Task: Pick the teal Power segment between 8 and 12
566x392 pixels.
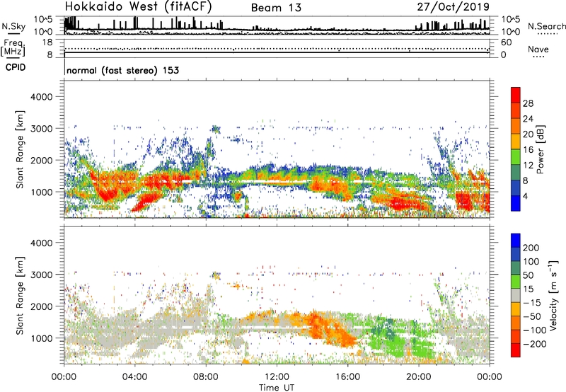Action: 516,172
